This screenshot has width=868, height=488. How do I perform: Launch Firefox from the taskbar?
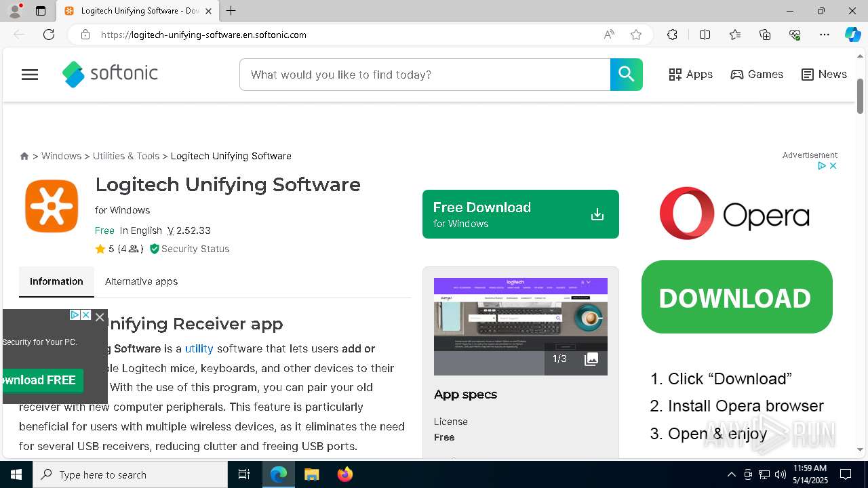(344, 474)
